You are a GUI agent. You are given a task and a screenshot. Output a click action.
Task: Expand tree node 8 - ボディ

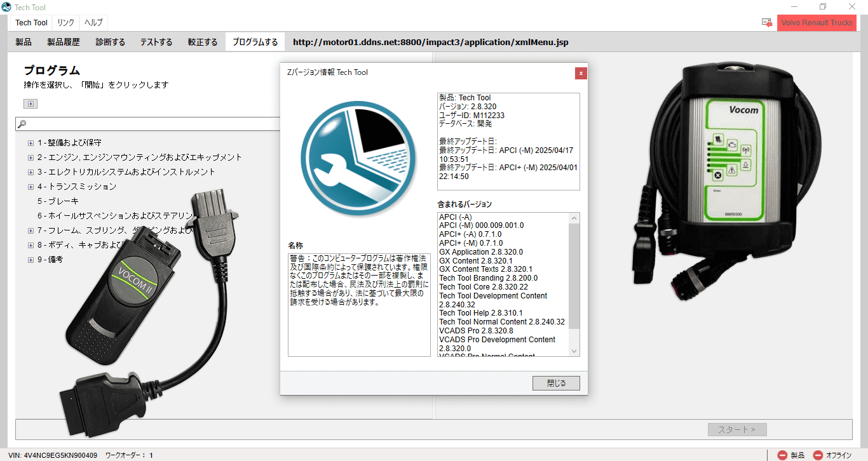(31, 245)
